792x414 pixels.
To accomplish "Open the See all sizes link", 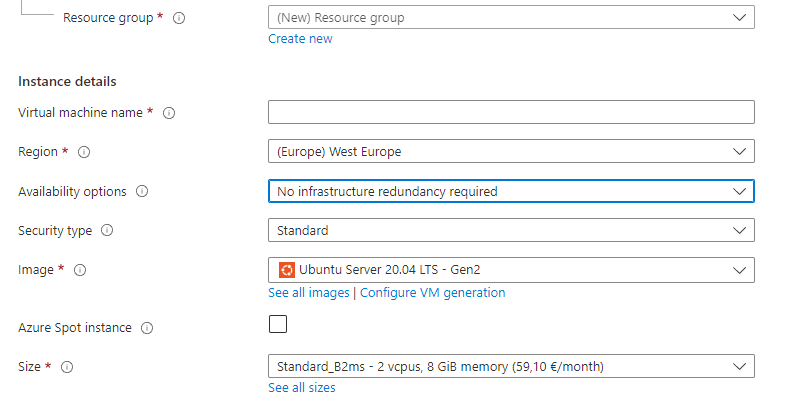I will (301, 388).
